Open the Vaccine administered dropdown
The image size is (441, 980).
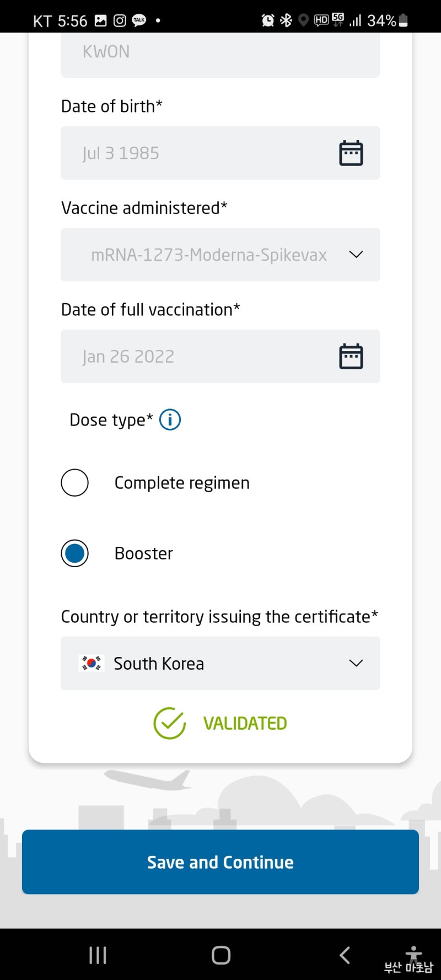(220, 255)
